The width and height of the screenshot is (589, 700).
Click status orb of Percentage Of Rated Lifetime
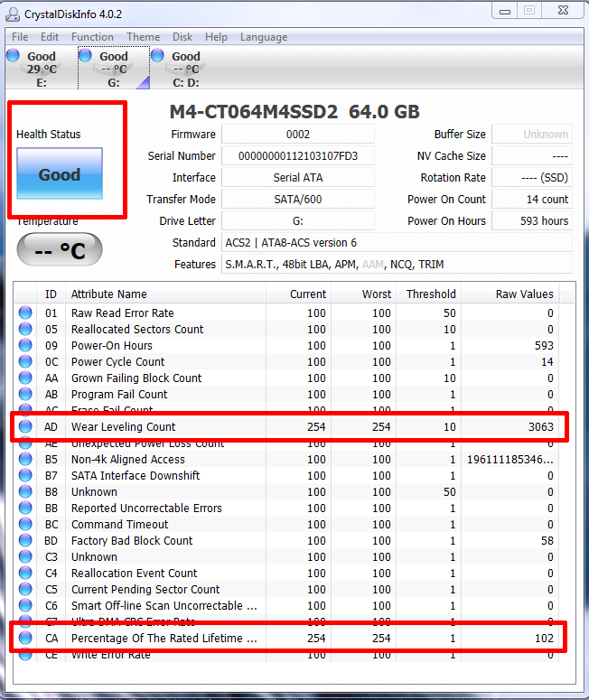25,638
